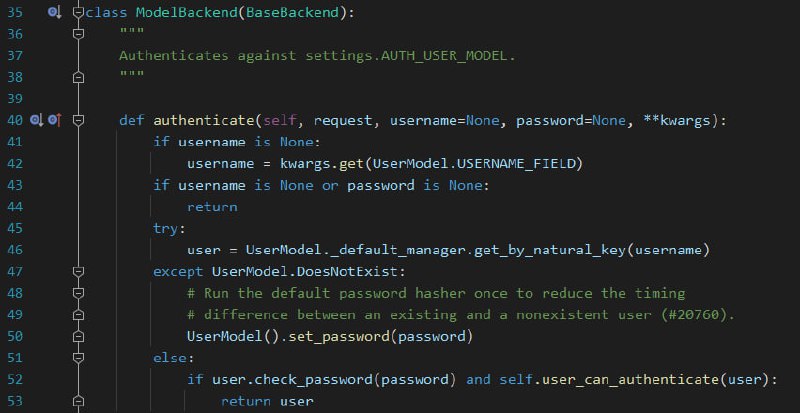
Task: Click the fold end marker on line 49
Action: (78, 315)
